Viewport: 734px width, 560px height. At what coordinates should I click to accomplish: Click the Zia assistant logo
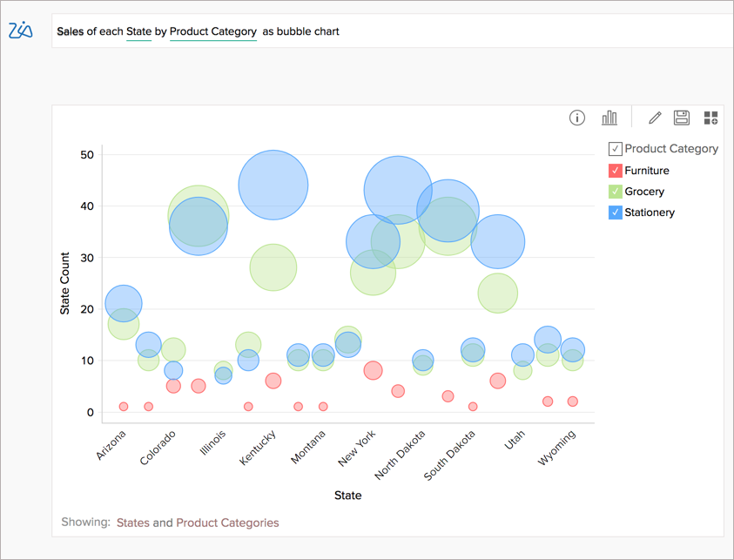(21, 31)
